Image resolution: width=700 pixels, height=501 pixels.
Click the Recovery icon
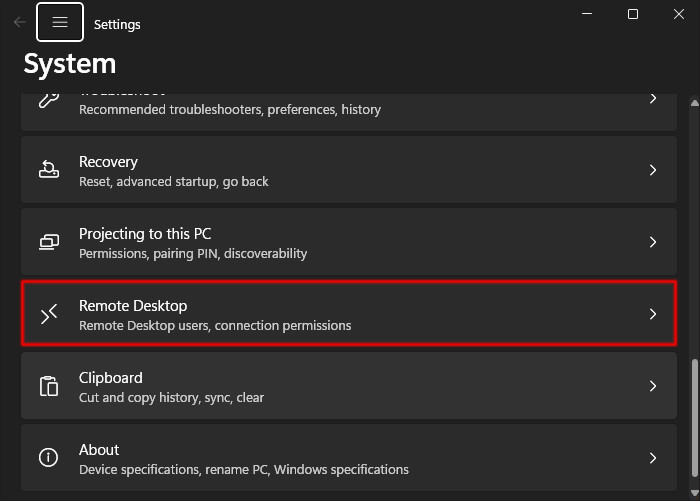(49, 170)
